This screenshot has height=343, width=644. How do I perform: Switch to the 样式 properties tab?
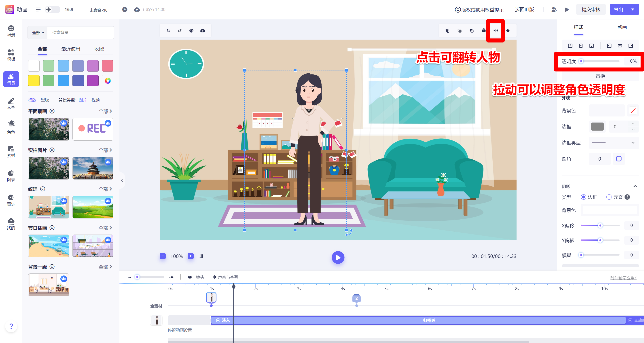578,27
